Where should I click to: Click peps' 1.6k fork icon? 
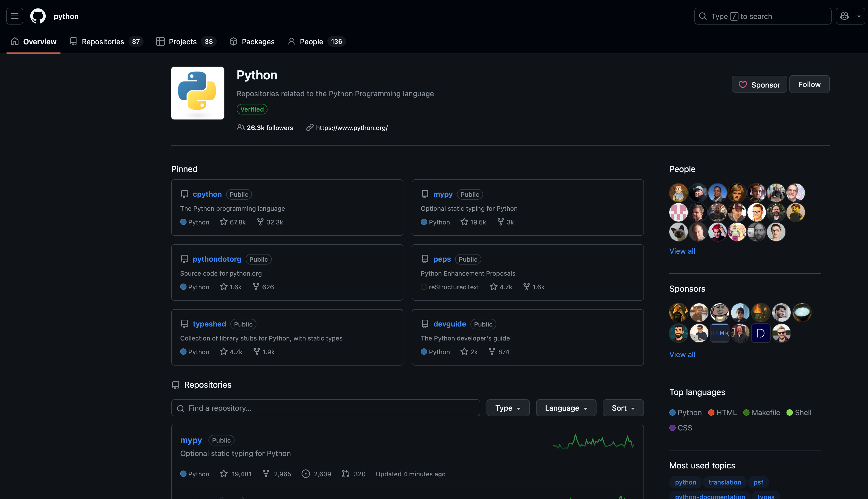527,286
